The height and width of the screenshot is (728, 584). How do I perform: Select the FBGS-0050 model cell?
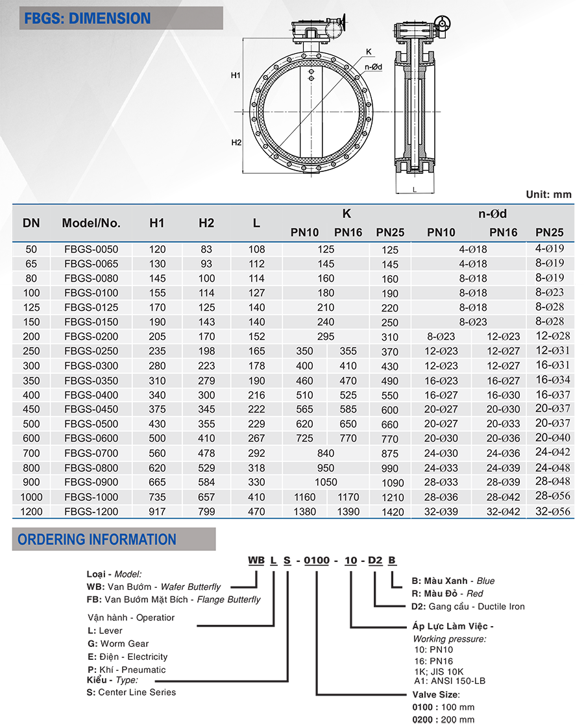click(x=91, y=249)
